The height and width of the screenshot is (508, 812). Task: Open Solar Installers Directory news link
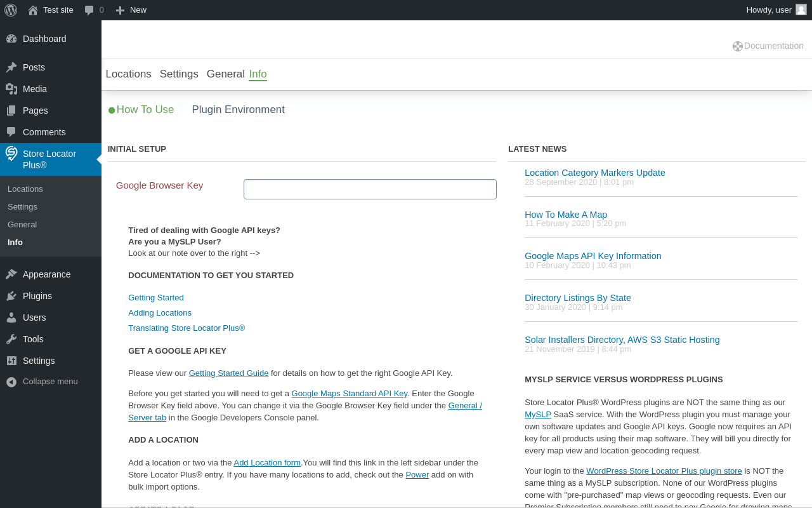[x=622, y=340]
